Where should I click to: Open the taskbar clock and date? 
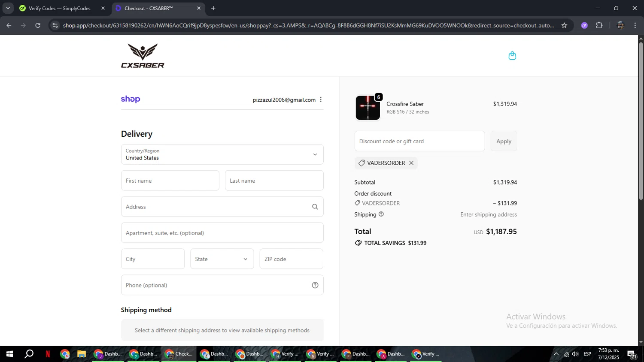pyautogui.click(x=608, y=354)
